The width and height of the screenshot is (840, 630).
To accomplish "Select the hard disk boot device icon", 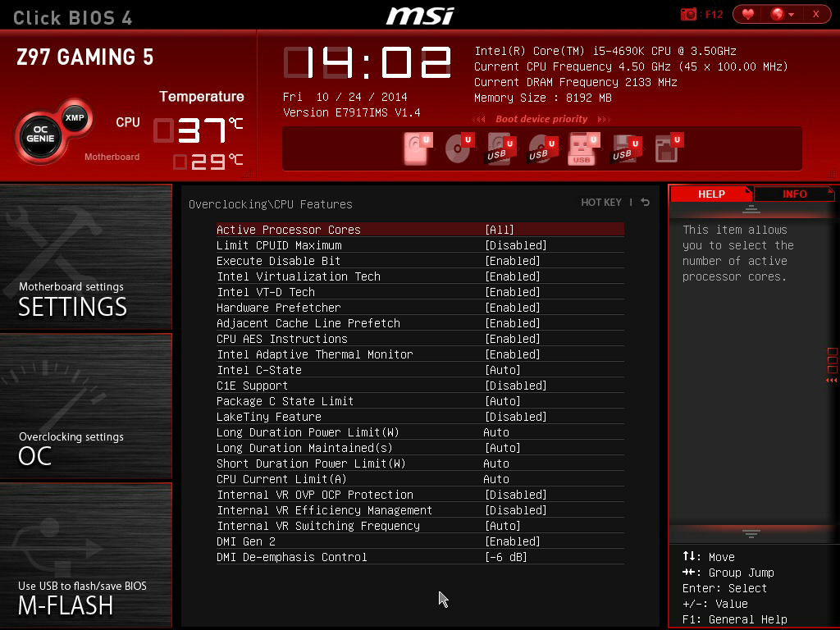I will pos(418,148).
